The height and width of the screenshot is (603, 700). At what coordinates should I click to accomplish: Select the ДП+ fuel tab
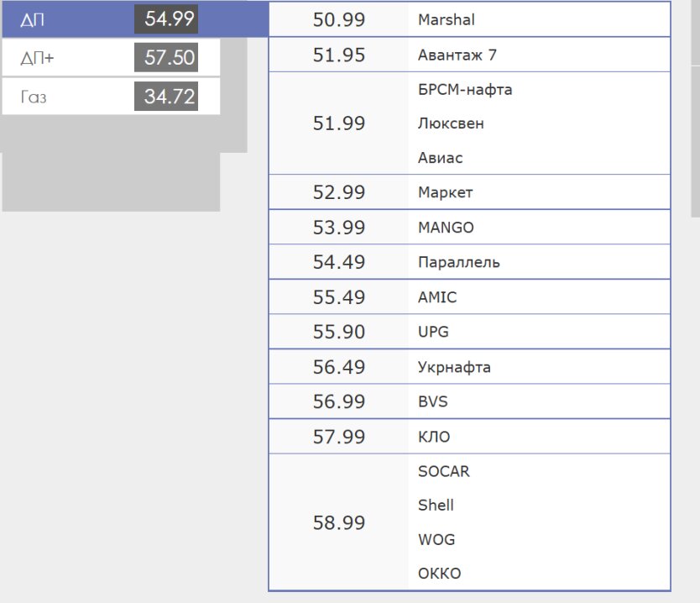point(111,57)
